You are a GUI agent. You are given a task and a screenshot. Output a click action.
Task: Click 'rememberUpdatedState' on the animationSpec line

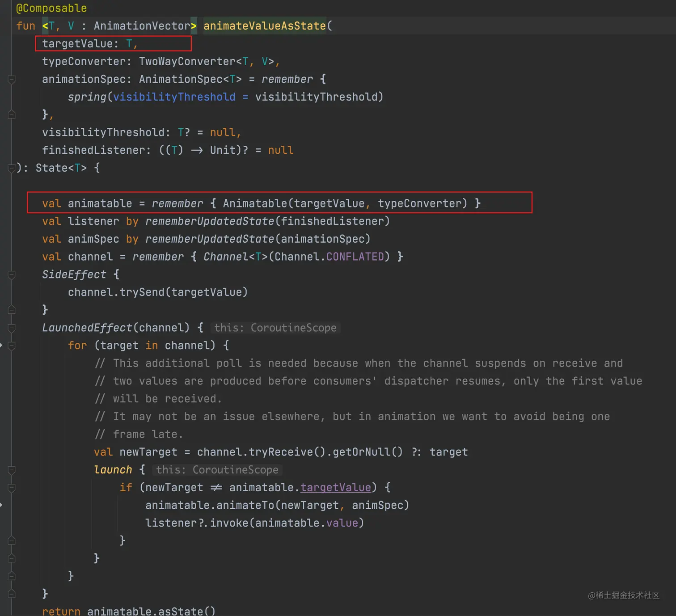210,239
